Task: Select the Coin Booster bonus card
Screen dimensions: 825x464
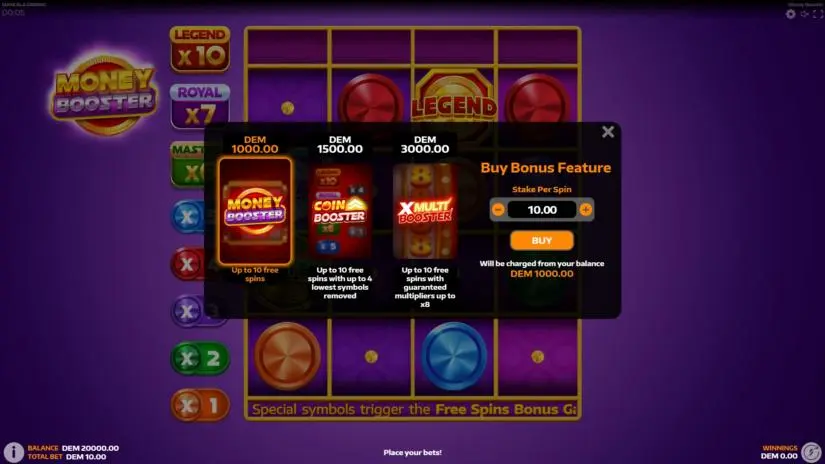Action: pos(340,210)
